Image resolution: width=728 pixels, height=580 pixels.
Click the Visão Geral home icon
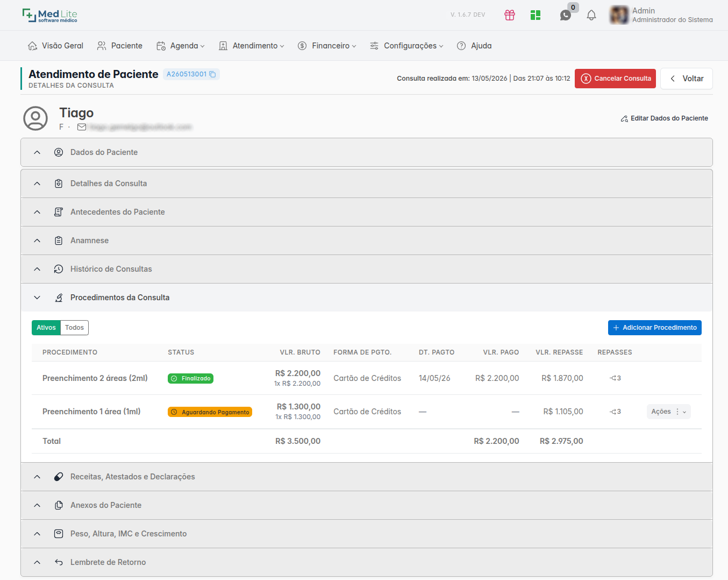coord(33,46)
